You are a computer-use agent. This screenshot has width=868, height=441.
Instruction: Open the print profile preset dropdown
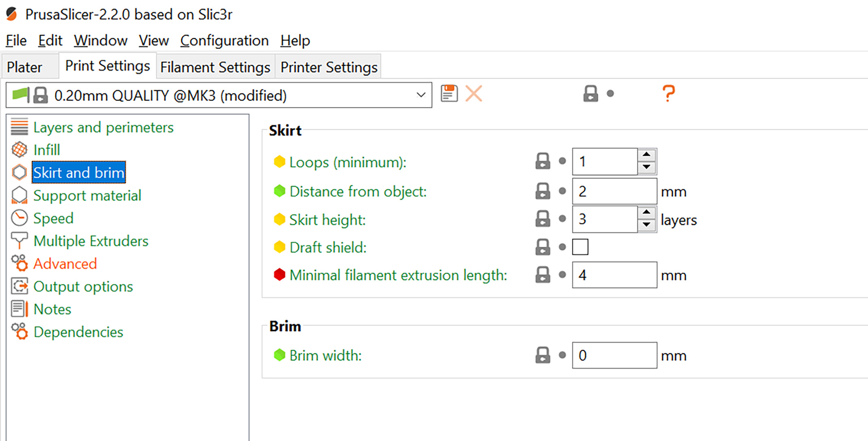pyautogui.click(x=421, y=95)
